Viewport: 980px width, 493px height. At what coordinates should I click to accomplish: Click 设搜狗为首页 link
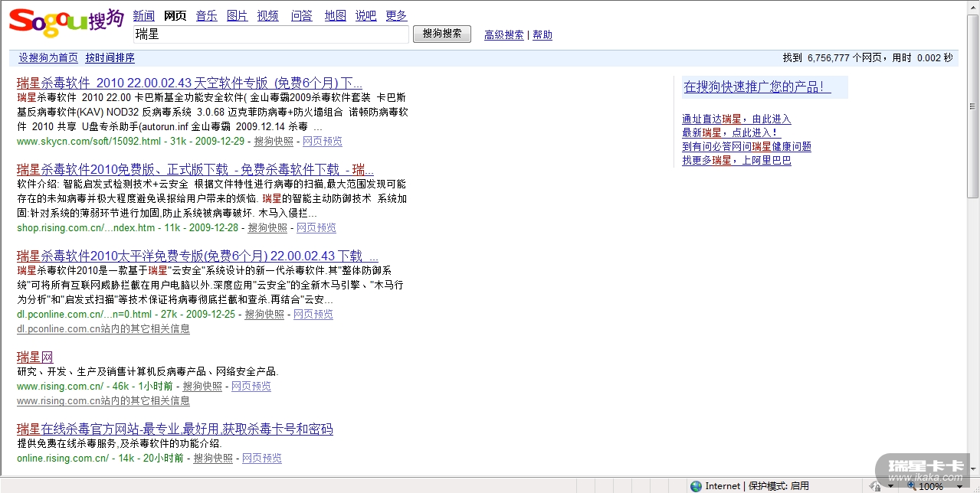tap(48, 58)
